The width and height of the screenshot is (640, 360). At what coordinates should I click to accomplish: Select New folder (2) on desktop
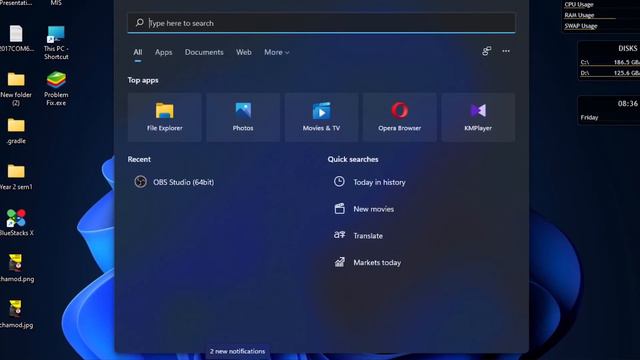coord(16,89)
